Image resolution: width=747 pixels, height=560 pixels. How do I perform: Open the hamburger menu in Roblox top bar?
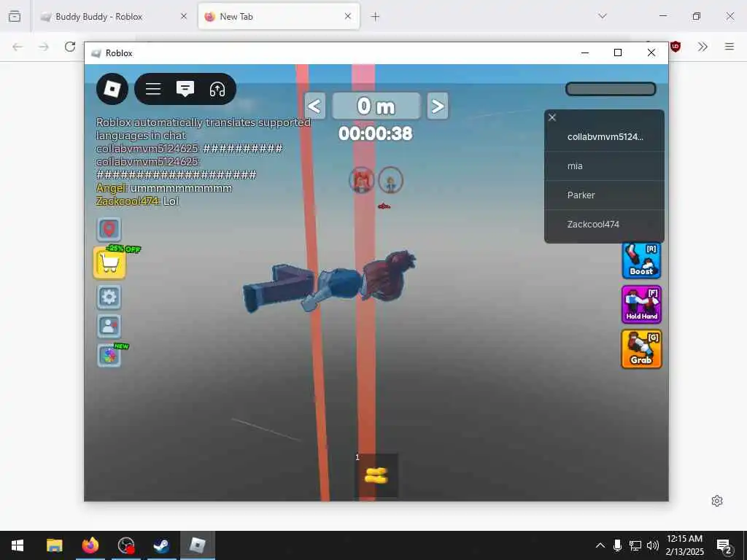point(153,89)
